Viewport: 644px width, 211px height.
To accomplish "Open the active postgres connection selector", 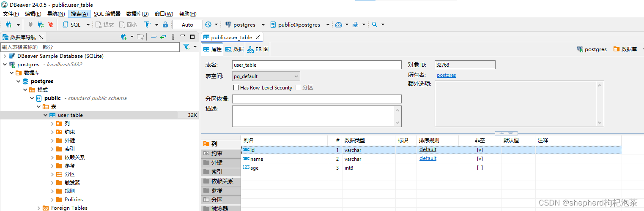I will 245,25.
